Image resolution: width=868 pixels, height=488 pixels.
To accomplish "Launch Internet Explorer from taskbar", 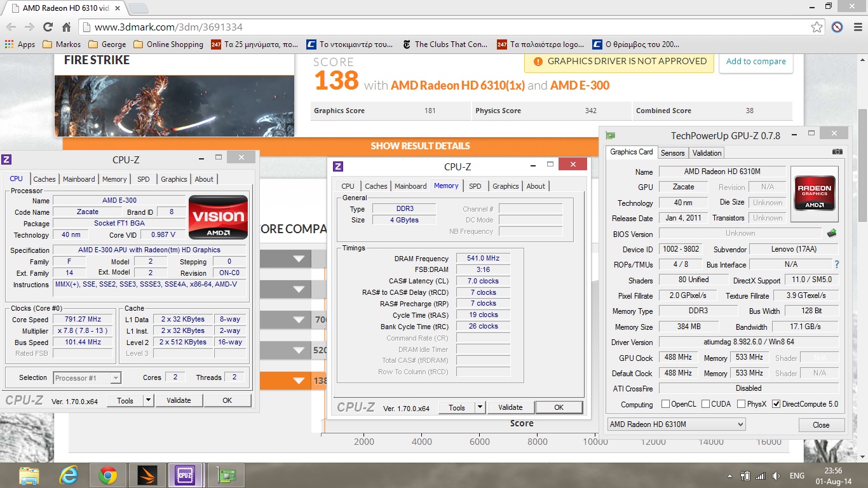I will 68,475.
